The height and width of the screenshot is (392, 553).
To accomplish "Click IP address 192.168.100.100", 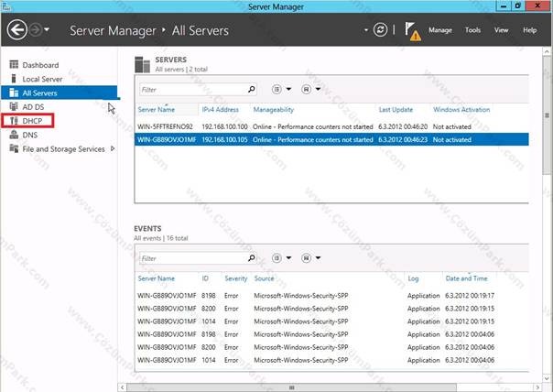I will [x=224, y=126].
